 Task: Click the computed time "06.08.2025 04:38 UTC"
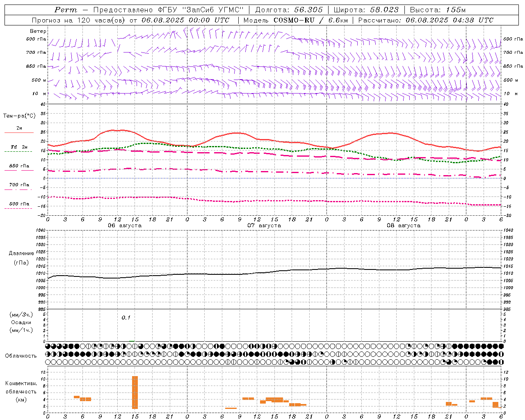450,20
